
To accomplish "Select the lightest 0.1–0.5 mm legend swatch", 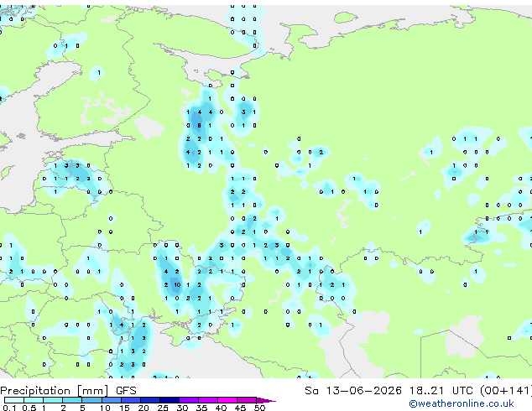I will pos(14,400).
